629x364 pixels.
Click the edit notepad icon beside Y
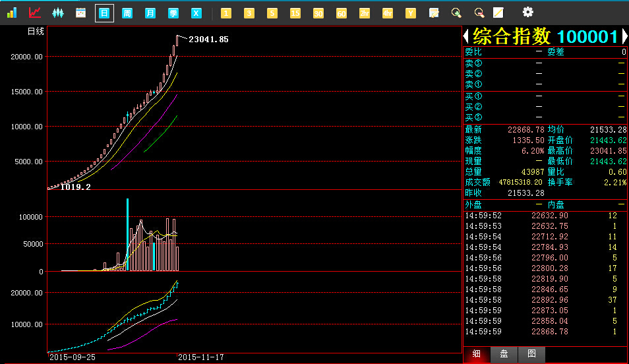(434, 13)
